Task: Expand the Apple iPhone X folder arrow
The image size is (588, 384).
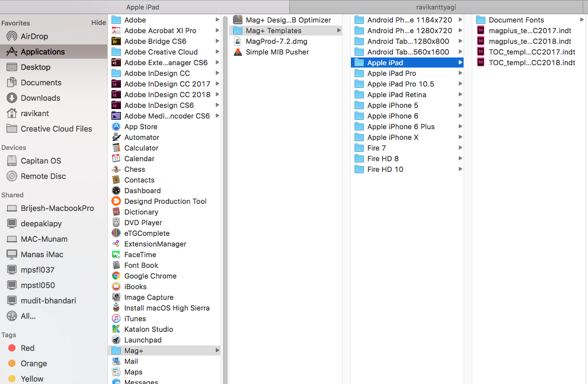Action: click(x=461, y=137)
